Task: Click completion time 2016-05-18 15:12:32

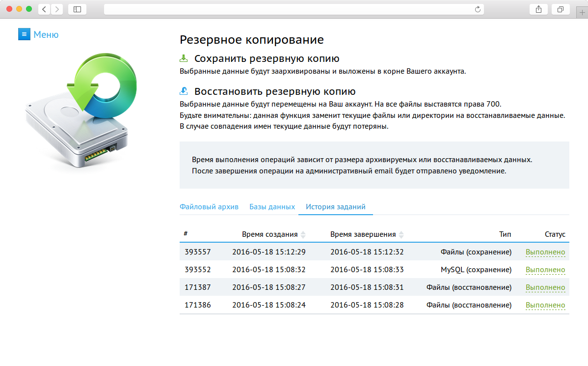Action: [367, 252]
